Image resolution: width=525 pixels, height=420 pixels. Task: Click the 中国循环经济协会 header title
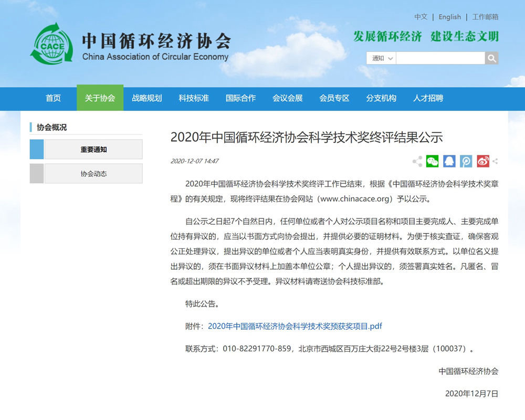tap(156, 41)
